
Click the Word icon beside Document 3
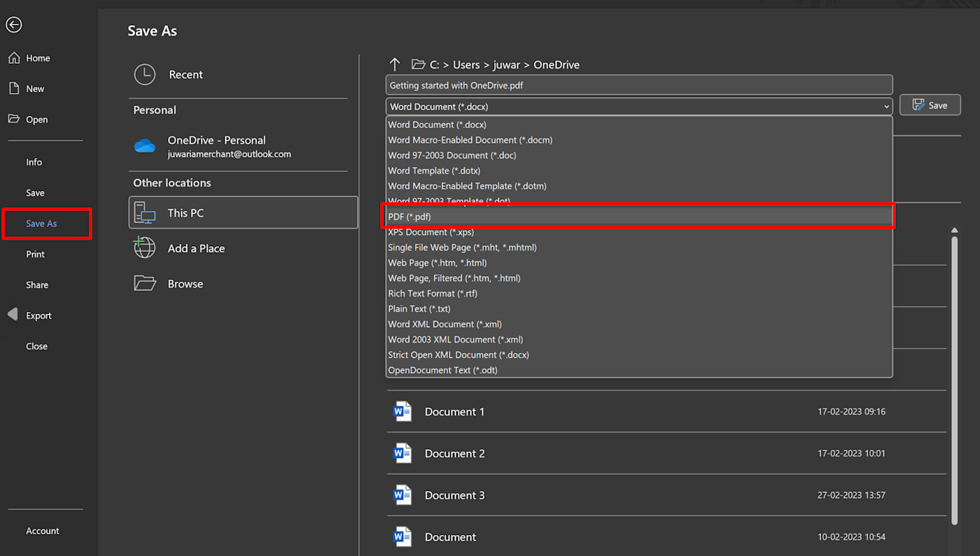click(x=402, y=495)
